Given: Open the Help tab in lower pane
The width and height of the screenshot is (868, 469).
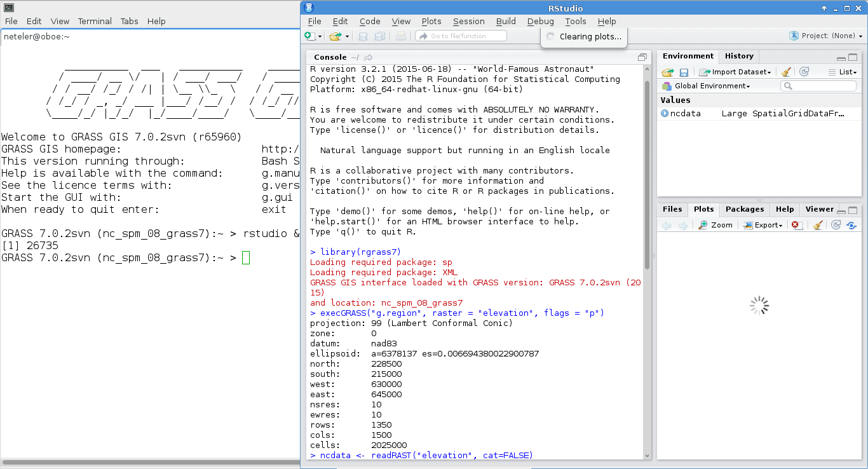Looking at the screenshot, I should coord(785,209).
